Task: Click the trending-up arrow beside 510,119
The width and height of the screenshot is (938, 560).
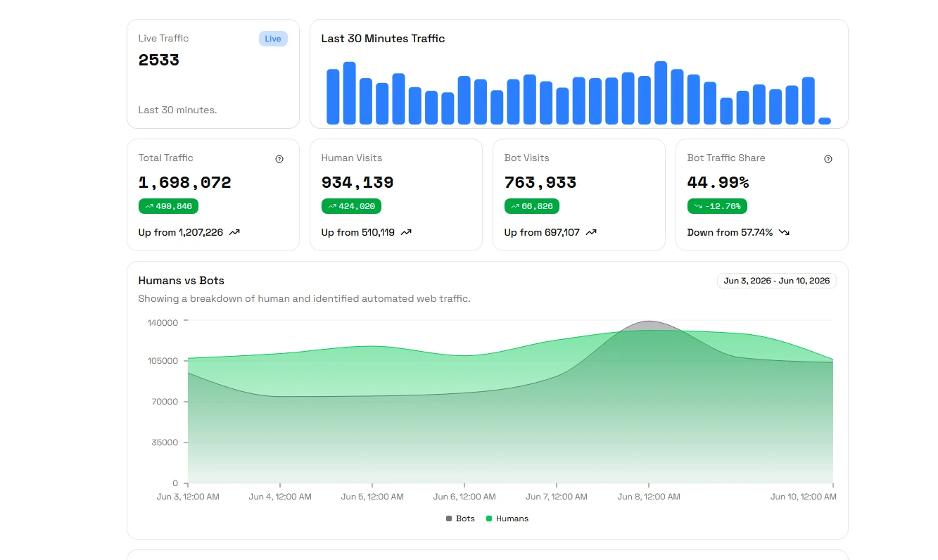Action: (406, 232)
